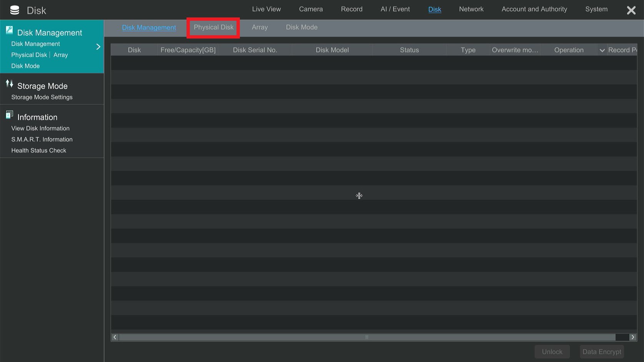Open S.M.A.R.T. Information

click(x=42, y=139)
